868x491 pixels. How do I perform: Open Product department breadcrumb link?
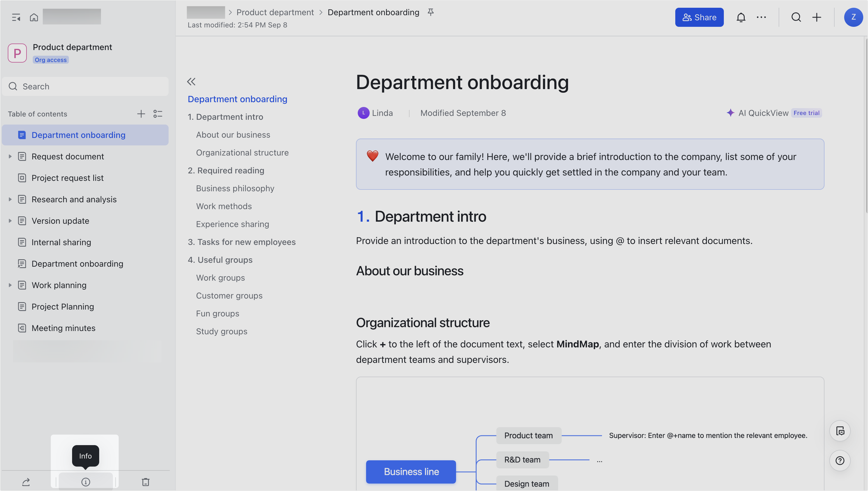275,13
